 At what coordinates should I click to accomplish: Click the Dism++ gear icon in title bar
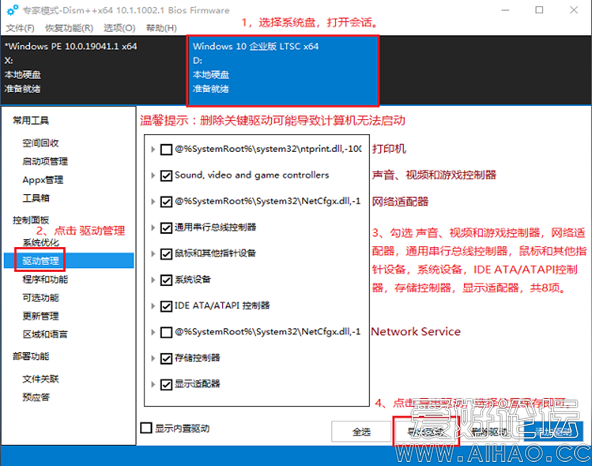click(x=12, y=10)
